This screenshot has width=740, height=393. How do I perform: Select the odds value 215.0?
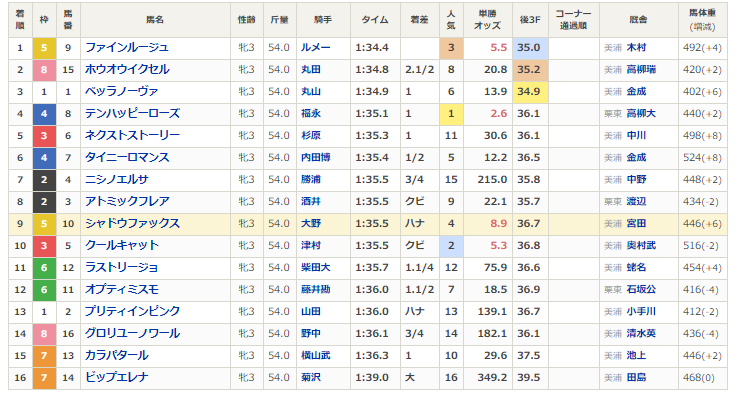coord(492,180)
